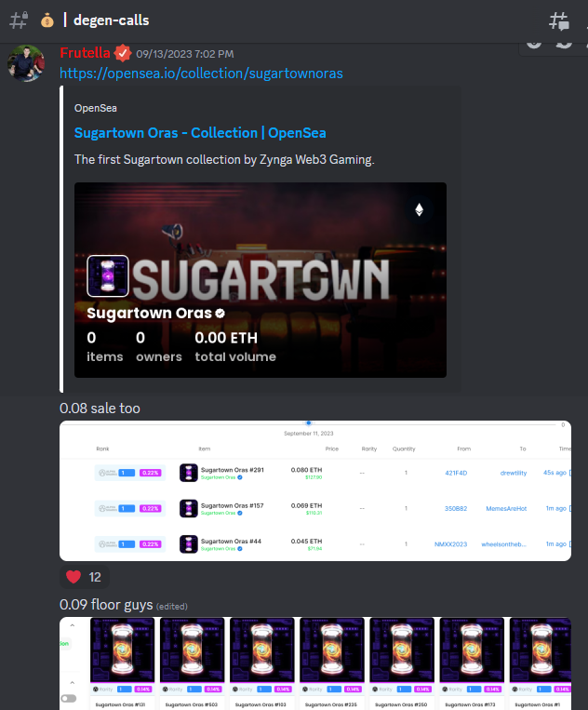The width and height of the screenshot is (588, 710).
Task: Collapse the lower chevron above the toggle switch
Action: (73, 682)
